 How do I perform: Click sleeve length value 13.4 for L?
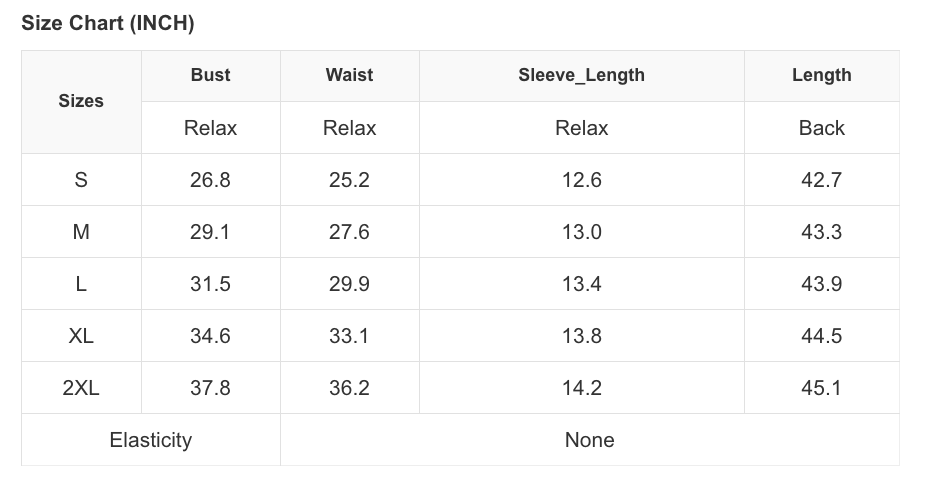581,284
